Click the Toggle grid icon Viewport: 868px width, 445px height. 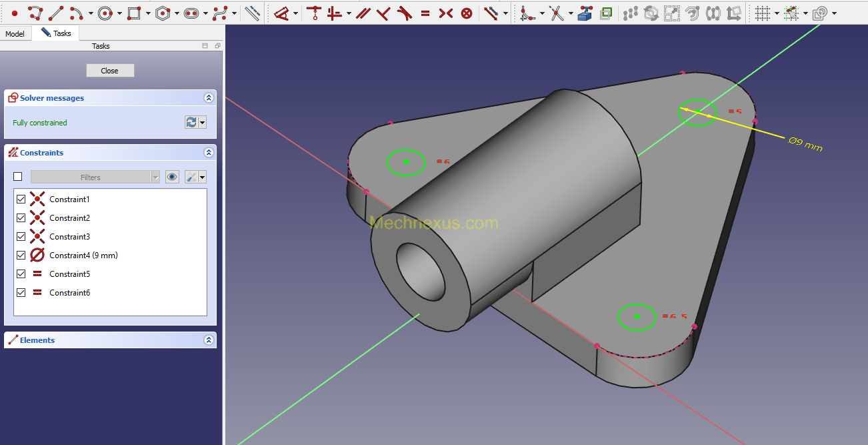tap(763, 13)
